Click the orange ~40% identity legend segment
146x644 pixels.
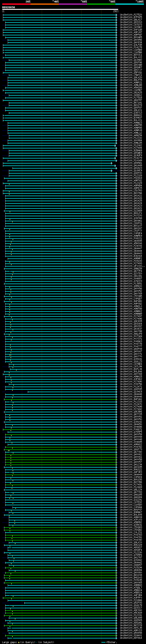[45, 4]
